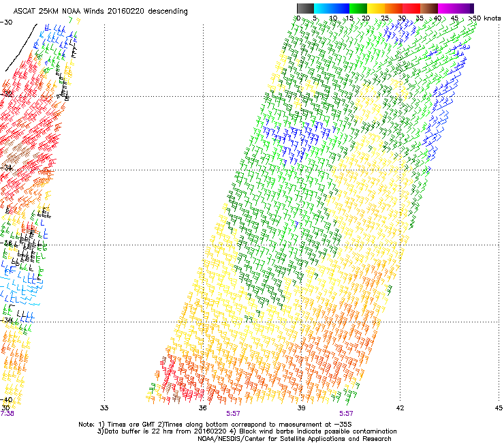The width and height of the screenshot is (504, 443).
Task: Select the "39" longitude axis label
Action: pyautogui.click(x=301, y=408)
